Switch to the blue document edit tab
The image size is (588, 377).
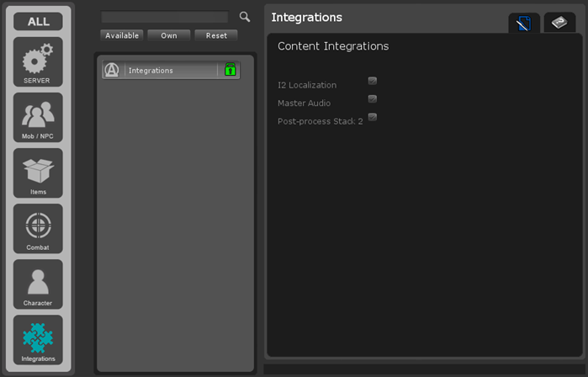[524, 24]
